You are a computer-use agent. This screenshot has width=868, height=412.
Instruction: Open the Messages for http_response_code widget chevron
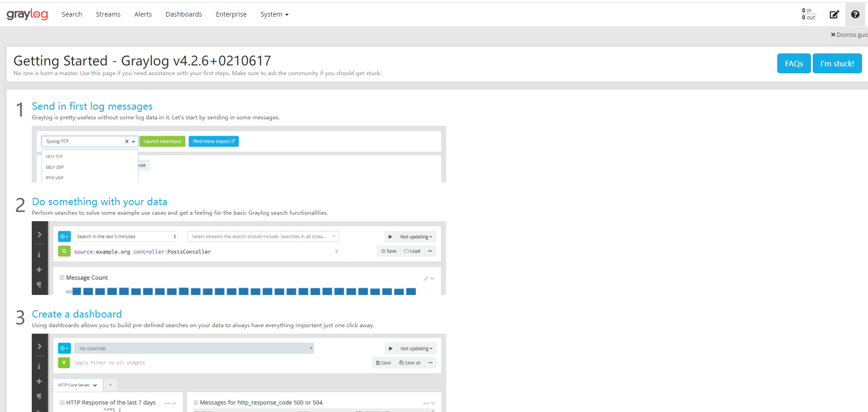pos(432,403)
